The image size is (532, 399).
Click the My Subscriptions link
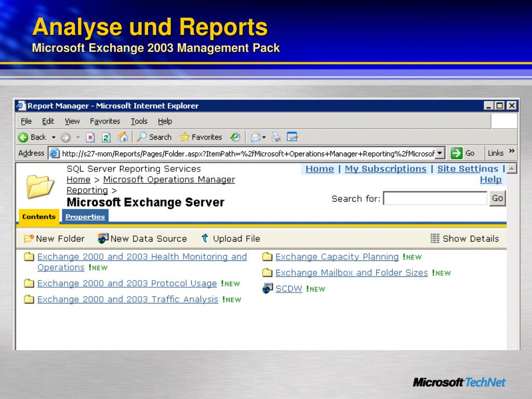[x=385, y=169]
